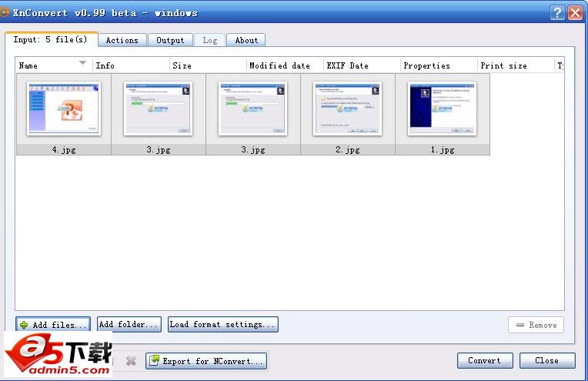
Task: Click the green plus Add files icon
Action: (x=24, y=326)
